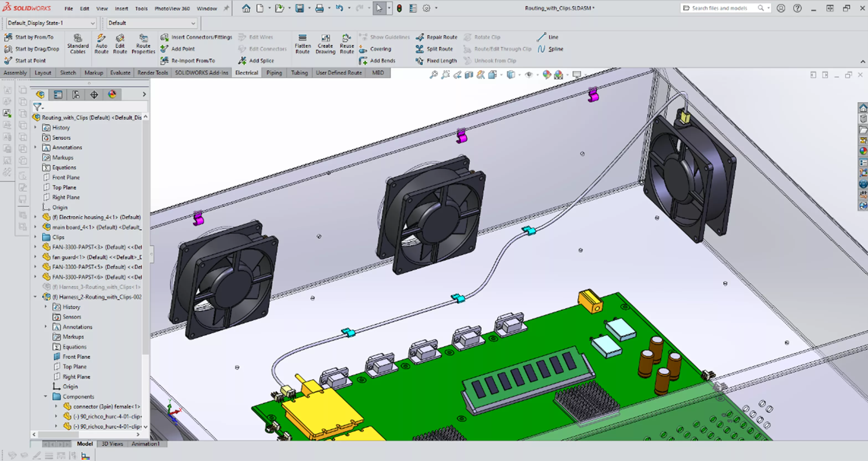The width and height of the screenshot is (868, 461).
Task: Open the 3D Views bottom tab
Action: [112, 444]
